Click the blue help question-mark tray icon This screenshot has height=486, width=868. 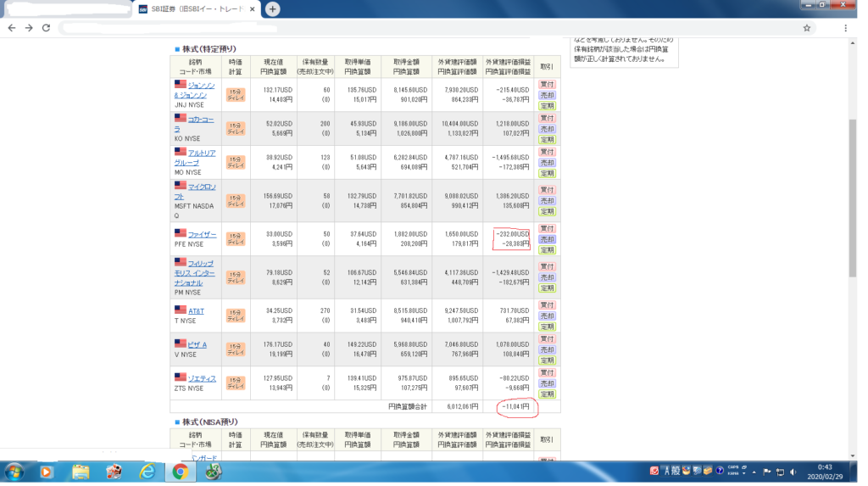[720, 471]
